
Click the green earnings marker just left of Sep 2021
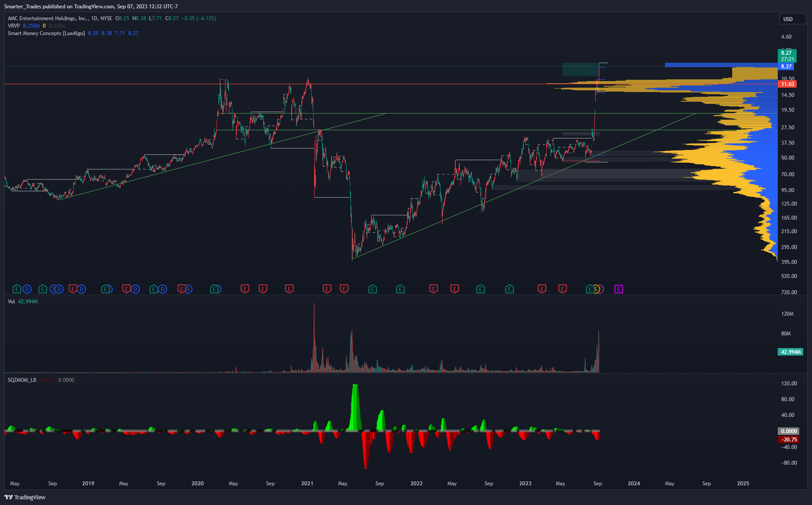[x=372, y=289]
